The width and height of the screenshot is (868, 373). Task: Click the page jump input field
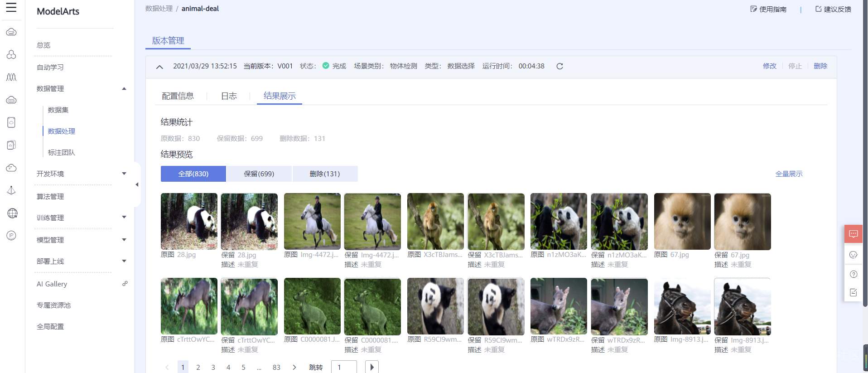[x=344, y=367]
